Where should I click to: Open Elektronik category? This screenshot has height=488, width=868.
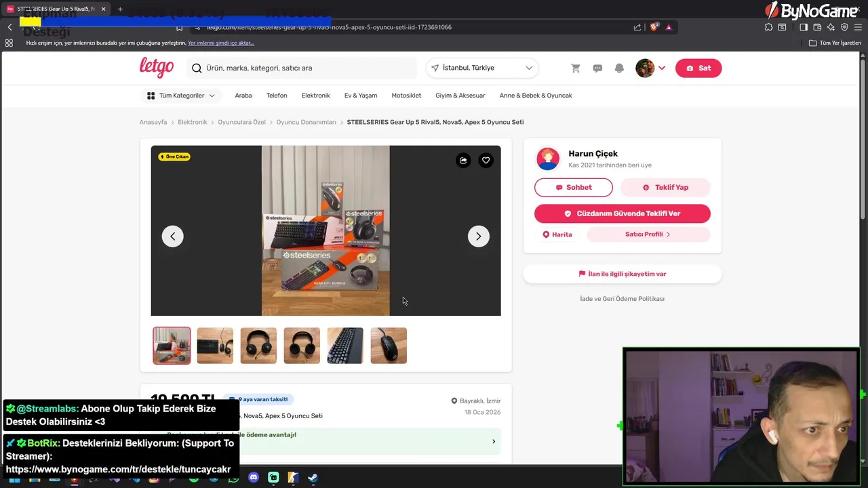click(x=316, y=96)
